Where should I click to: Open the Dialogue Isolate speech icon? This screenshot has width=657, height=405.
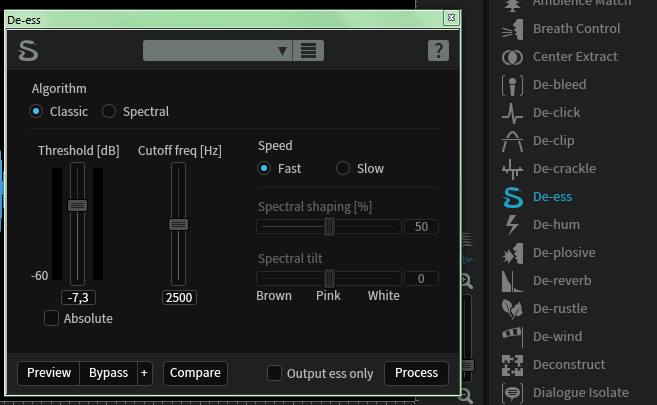[512, 393]
